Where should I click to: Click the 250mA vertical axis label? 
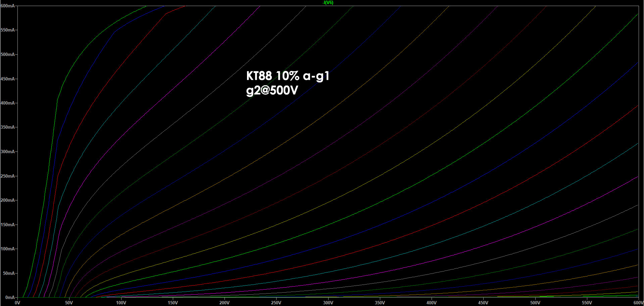[7, 176]
